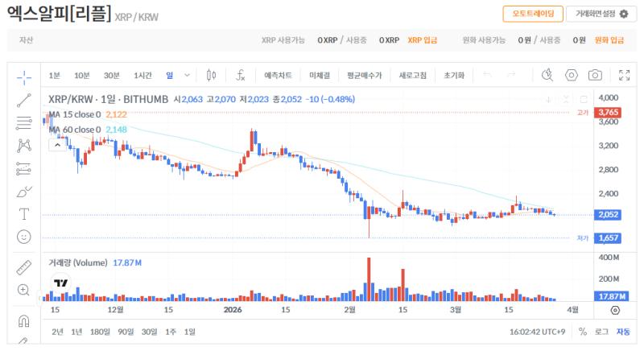
Task: Set the range to 1일
Action: tap(190, 332)
